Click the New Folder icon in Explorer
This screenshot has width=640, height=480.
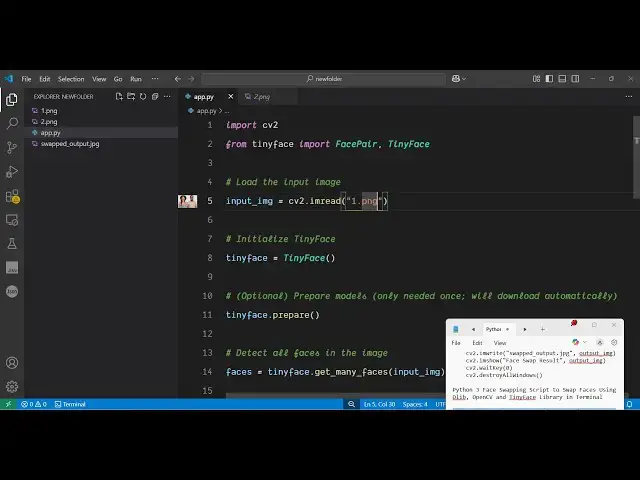click(x=131, y=96)
